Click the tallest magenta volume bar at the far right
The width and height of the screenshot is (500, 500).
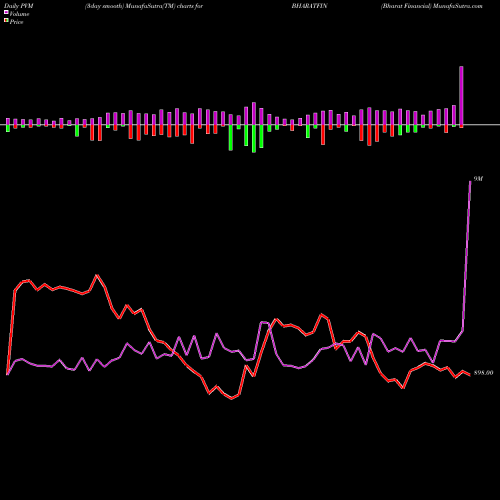[x=461, y=96]
